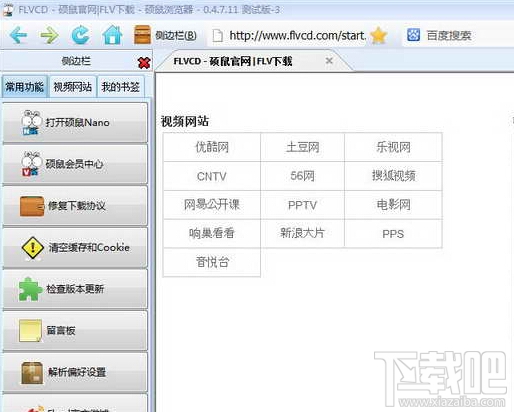Click 修复下载协议 button

point(75,206)
